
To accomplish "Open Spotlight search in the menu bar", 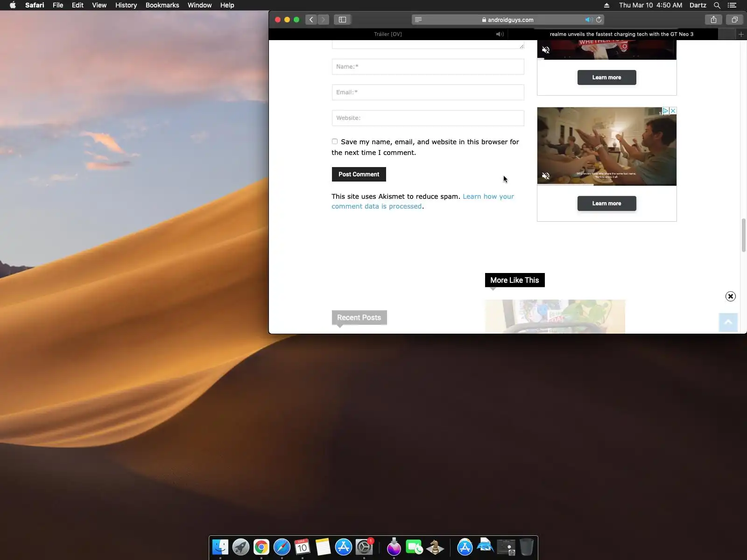I will (x=717, y=5).
